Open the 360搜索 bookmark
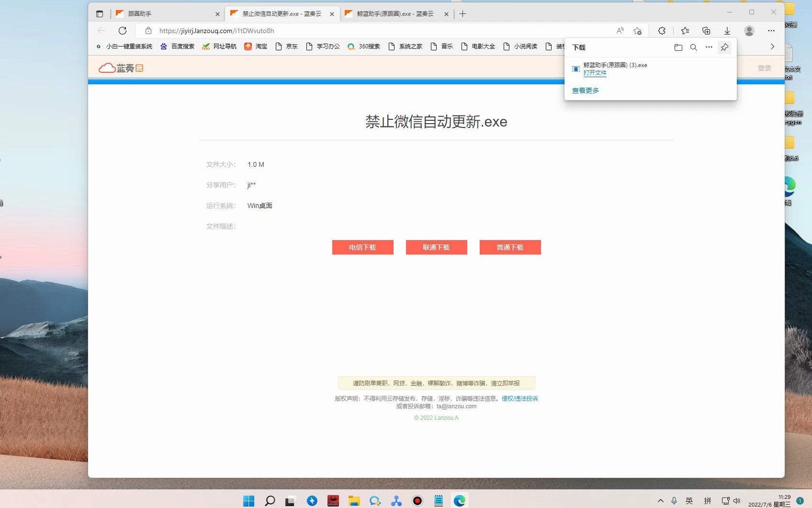This screenshot has height=508, width=812. coord(364,46)
